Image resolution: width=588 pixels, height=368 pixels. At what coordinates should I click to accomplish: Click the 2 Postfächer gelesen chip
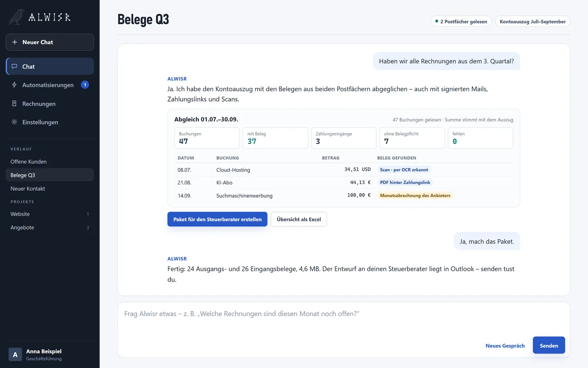point(461,22)
